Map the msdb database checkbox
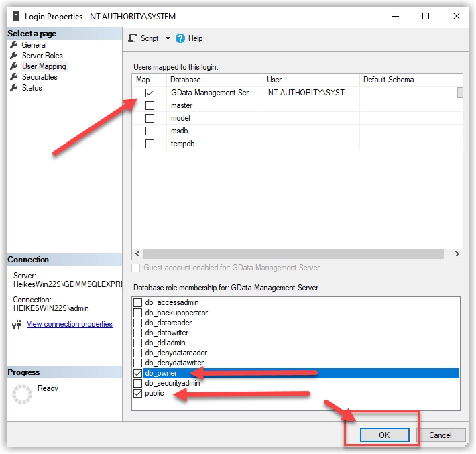This screenshot has height=454, width=476. point(150,131)
